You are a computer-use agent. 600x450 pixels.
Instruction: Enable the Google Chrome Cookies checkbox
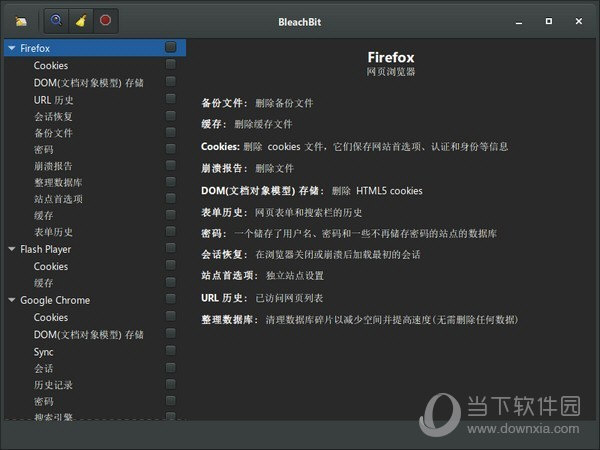tap(171, 316)
